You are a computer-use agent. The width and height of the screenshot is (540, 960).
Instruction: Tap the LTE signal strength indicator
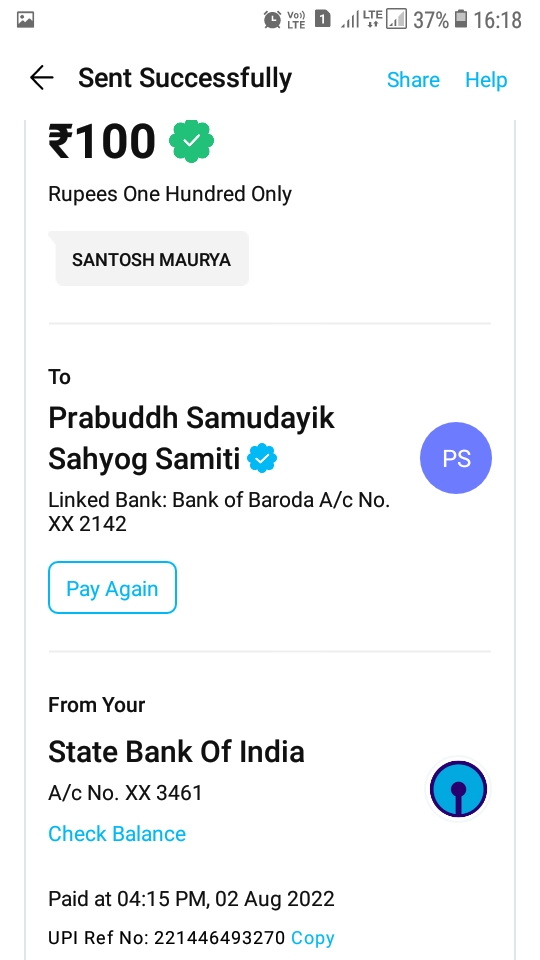coord(362,20)
